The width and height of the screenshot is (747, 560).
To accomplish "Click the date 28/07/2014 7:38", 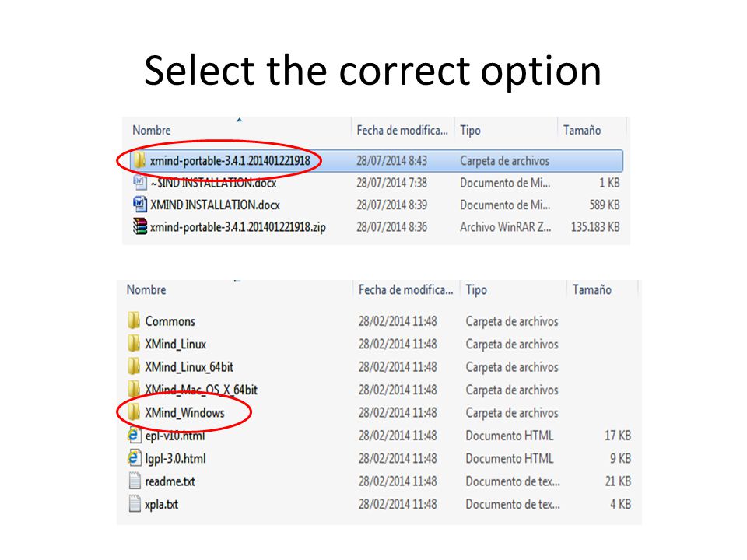I will 391,183.
